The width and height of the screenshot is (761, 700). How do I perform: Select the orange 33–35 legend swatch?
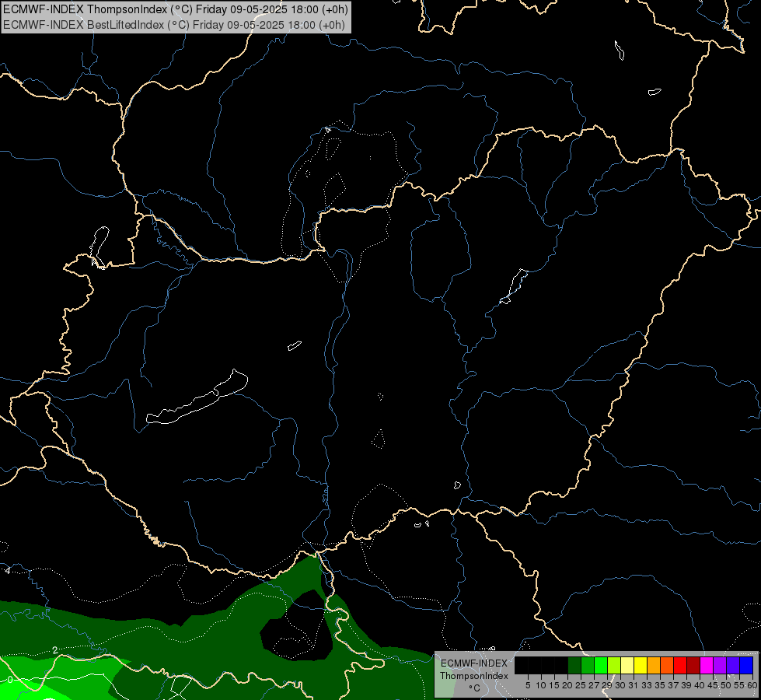pyautogui.click(x=654, y=665)
